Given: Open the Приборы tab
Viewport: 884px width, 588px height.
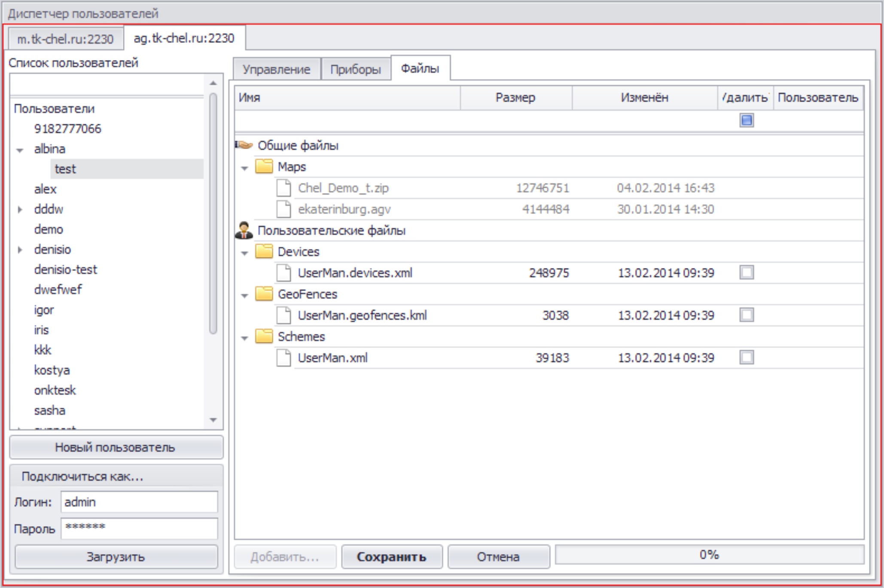Looking at the screenshot, I should click(356, 69).
